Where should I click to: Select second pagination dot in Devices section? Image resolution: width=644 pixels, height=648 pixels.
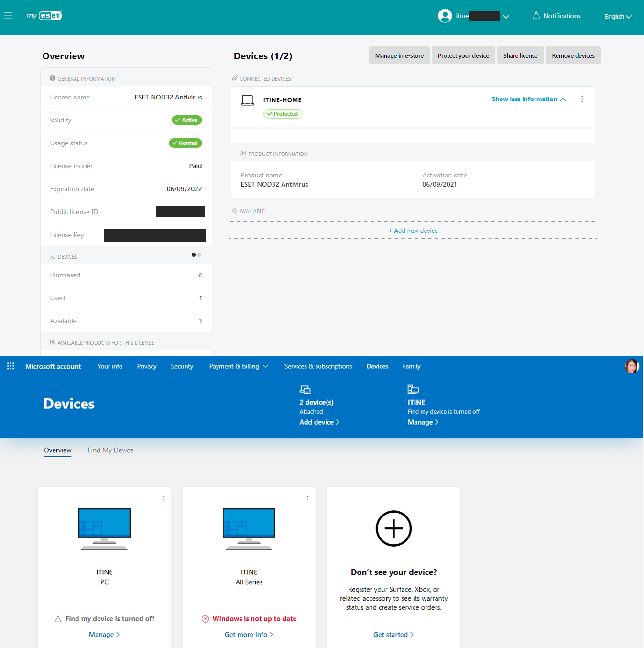tap(199, 255)
